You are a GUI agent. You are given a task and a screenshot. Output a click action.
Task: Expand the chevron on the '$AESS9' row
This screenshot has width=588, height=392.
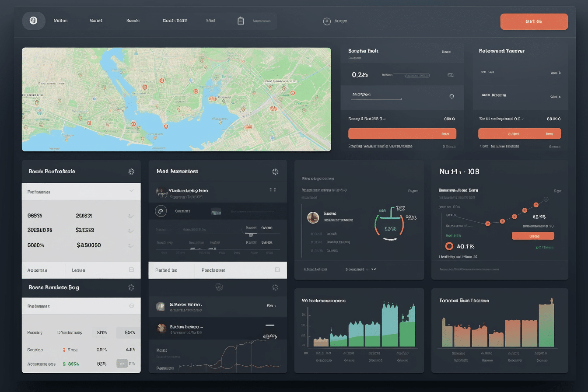[x=130, y=231]
